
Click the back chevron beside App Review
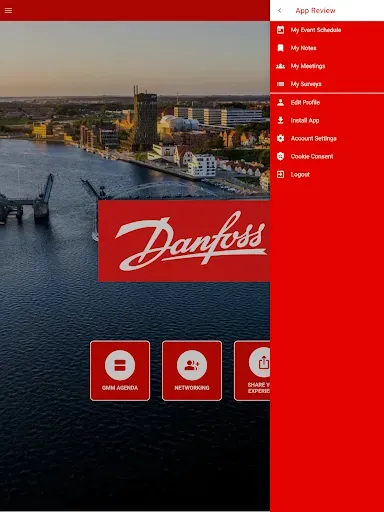280,11
